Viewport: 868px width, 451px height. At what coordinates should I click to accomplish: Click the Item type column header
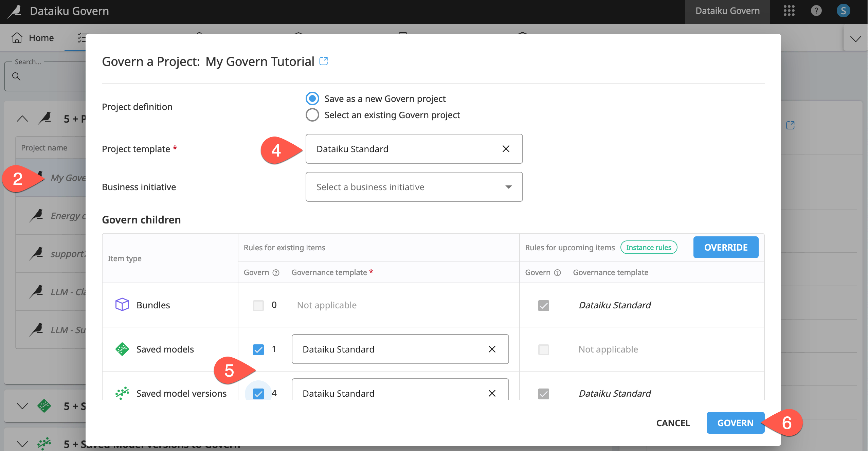(124, 258)
